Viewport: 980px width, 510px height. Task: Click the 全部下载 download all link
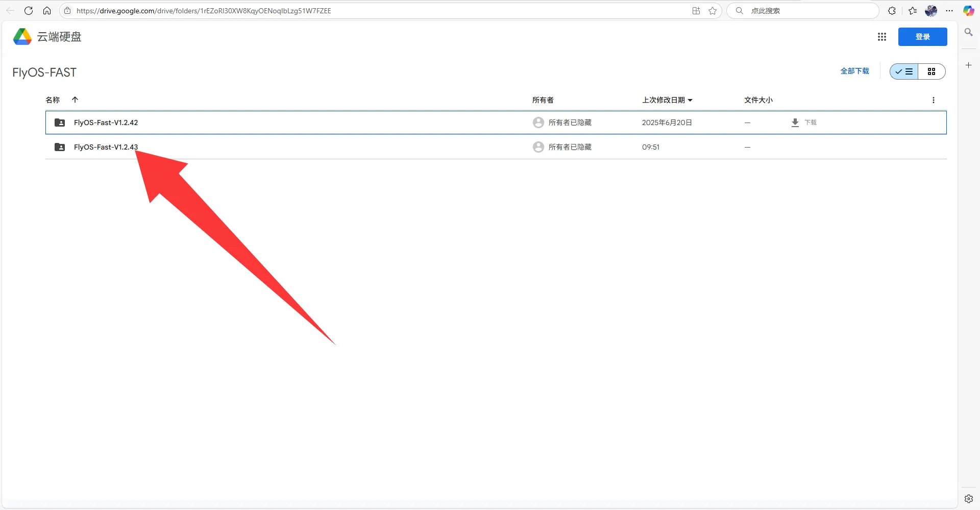pos(854,71)
